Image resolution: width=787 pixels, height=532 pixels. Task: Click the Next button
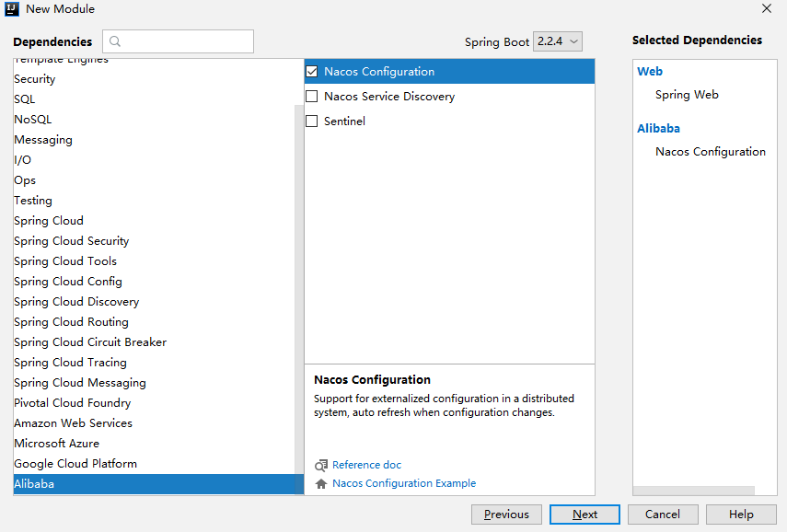pos(584,515)
